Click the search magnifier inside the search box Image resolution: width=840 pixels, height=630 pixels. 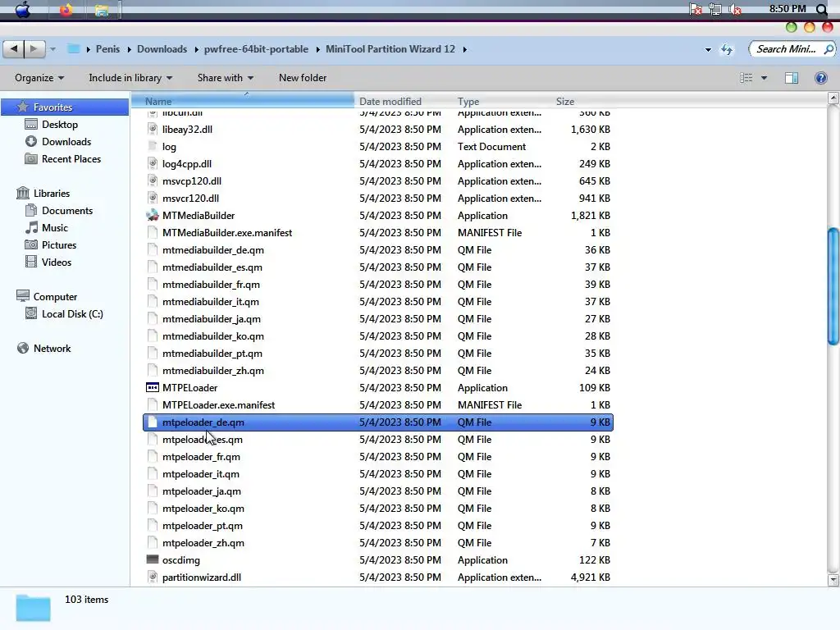(x=829, y=49)
